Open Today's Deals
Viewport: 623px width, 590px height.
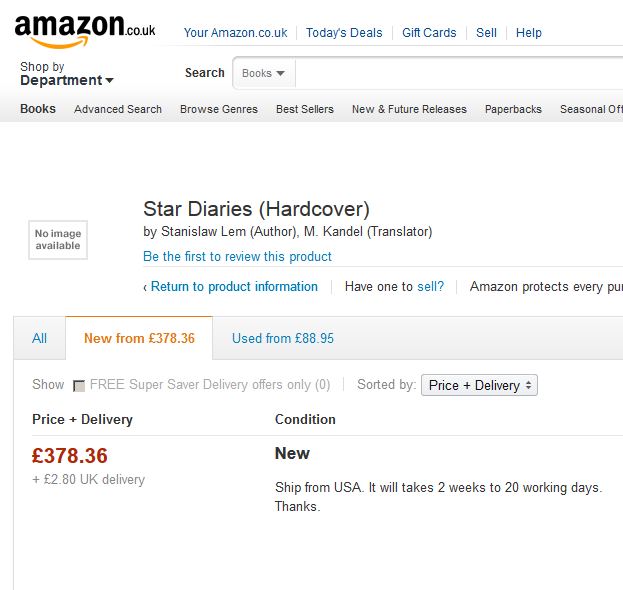(344, 33)
